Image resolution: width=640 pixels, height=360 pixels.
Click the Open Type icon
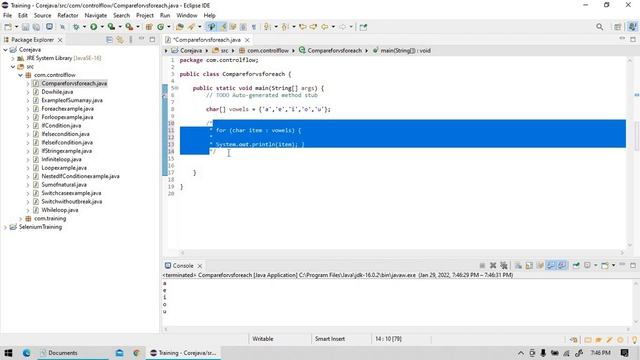[x=180, y=27]
